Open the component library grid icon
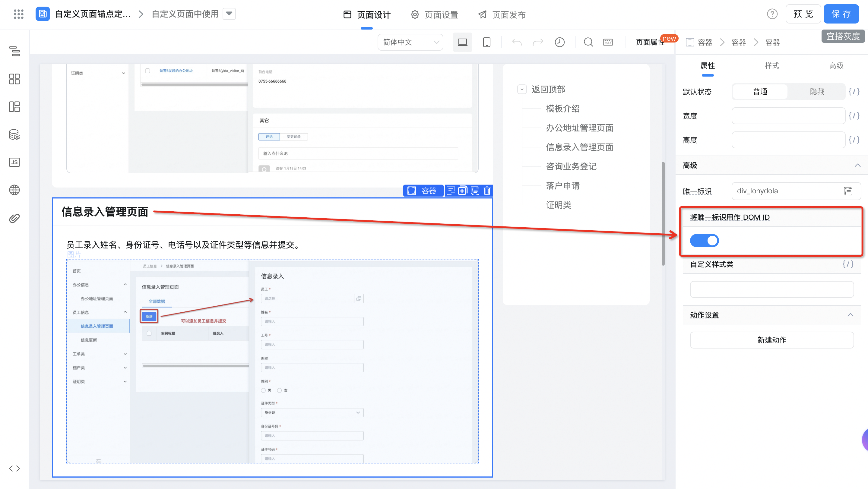868x489 pixels. click(x=14, y=79)
